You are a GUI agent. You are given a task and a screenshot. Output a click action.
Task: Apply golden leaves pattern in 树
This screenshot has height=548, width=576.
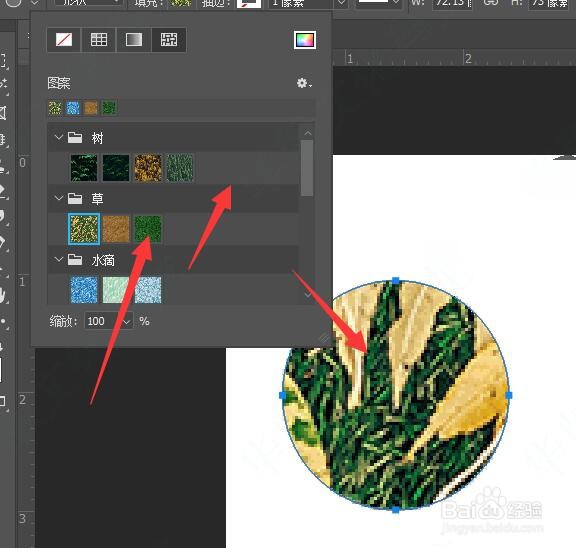(x=148, y=168)
